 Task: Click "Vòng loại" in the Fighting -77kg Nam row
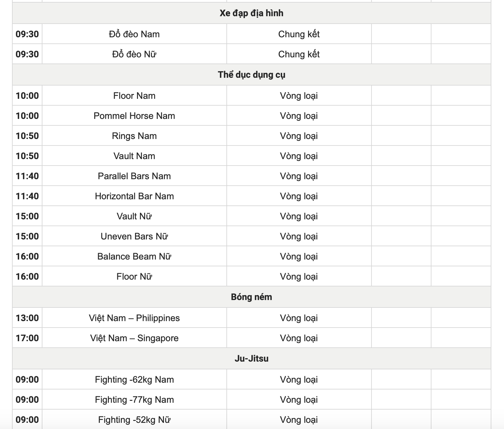299,400
